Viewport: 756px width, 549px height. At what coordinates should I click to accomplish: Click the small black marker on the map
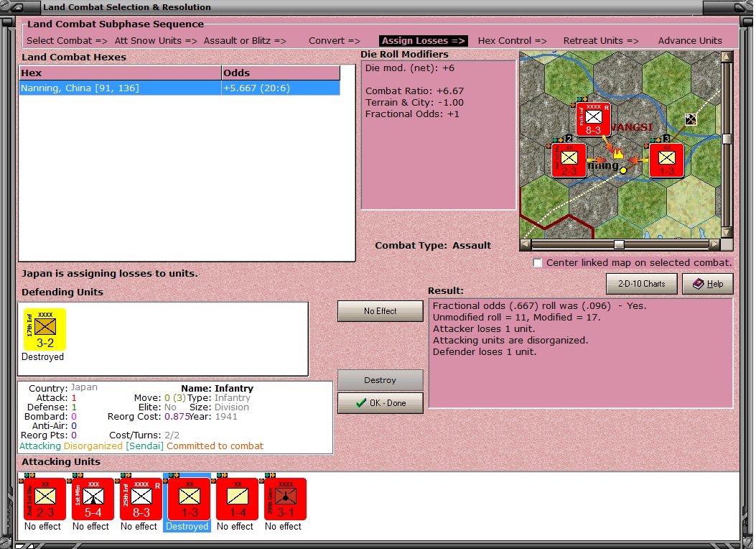(x=691, y=119)
